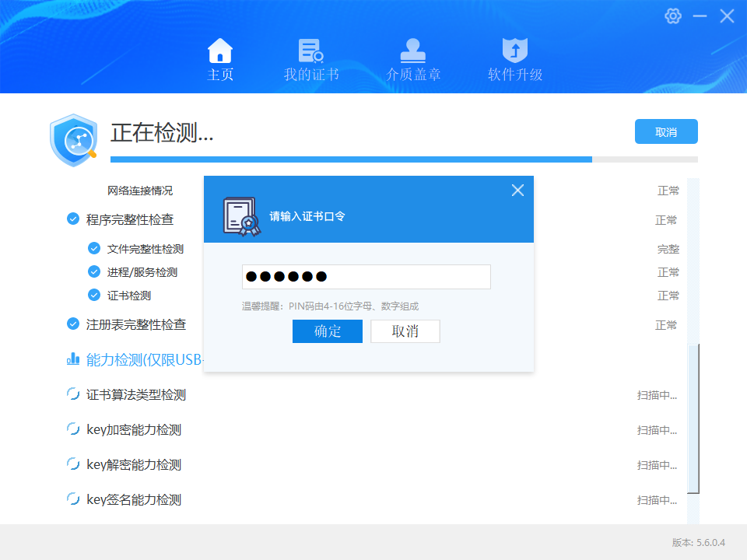Image resolution: width=747 pixels, height=560 pixels.
Task: Click the shield scan logo icon
Action: [x=74, y=141]
